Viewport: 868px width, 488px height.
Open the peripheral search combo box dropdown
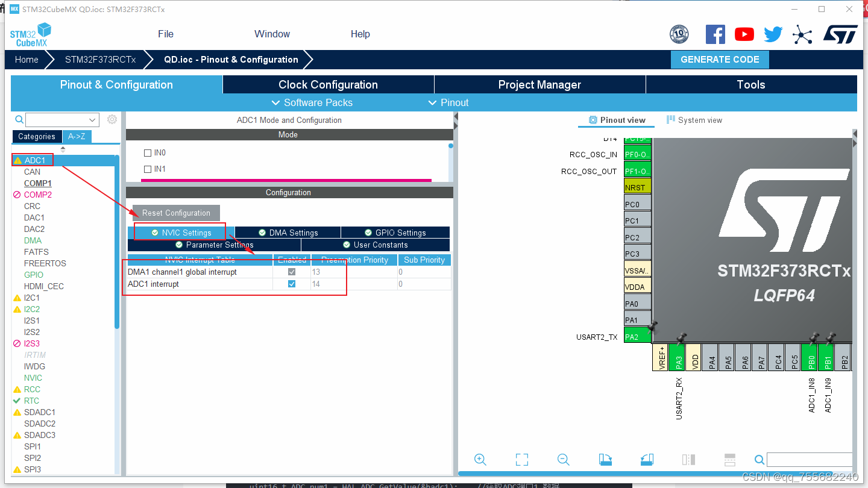pos(93,120)
